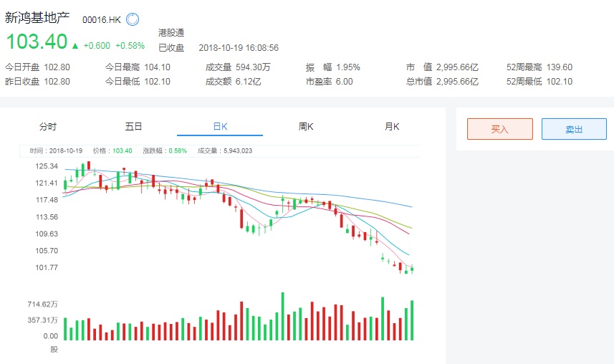Screen dimensions: 614x364
Task: Click the green up-arrow price indicator
Action: [x=75, y=45]
